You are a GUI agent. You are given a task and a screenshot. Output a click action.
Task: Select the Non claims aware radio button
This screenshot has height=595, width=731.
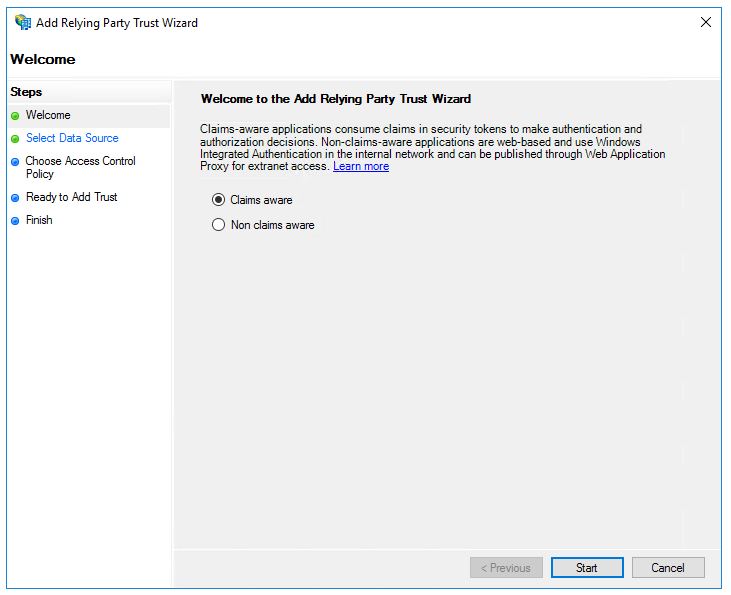click(x=218, y=225)
